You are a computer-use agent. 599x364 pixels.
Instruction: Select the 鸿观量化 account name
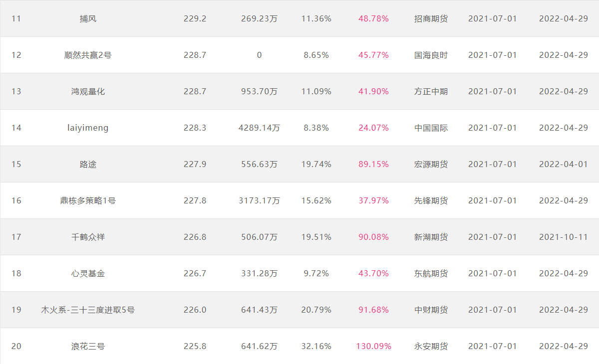click(x=88, y=91)
